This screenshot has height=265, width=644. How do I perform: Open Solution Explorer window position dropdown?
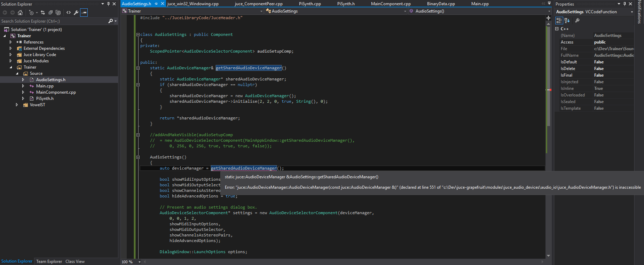pyautogui.click(x=103, y=4)
